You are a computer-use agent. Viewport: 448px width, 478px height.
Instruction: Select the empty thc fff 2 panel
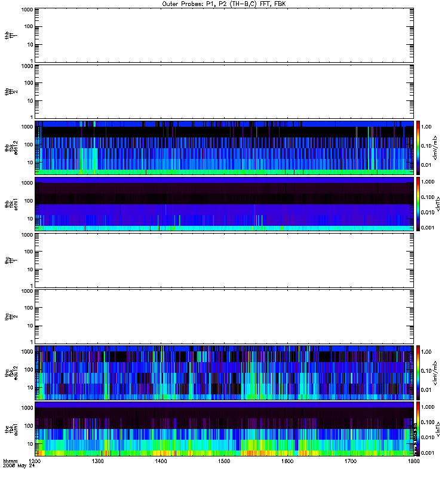(x=224, y=317)
